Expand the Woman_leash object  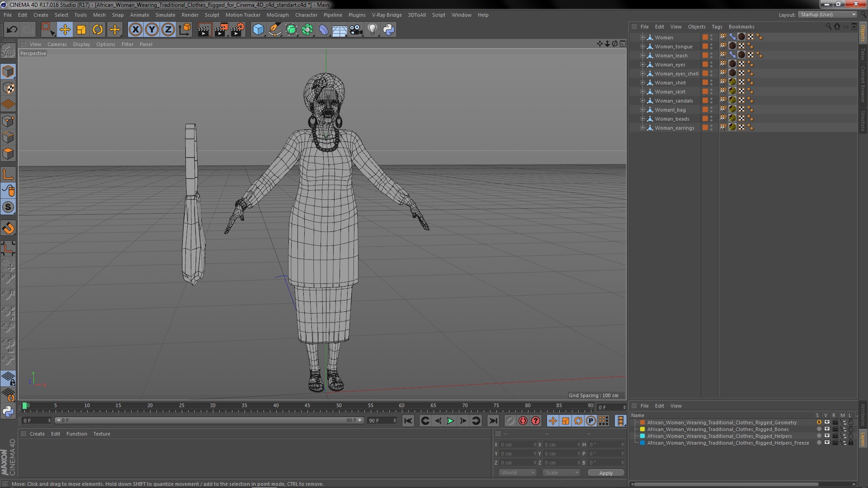(x=642, y=56)
